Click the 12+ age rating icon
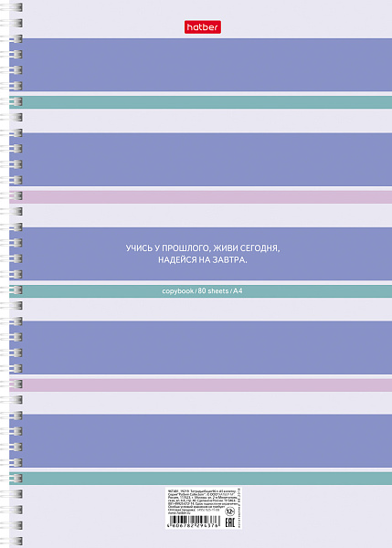 (229, 511)
